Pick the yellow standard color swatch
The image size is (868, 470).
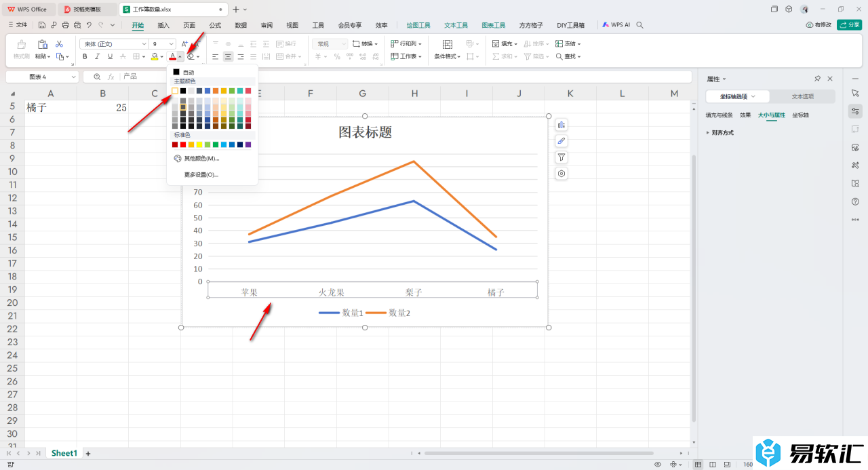[199, 144]
